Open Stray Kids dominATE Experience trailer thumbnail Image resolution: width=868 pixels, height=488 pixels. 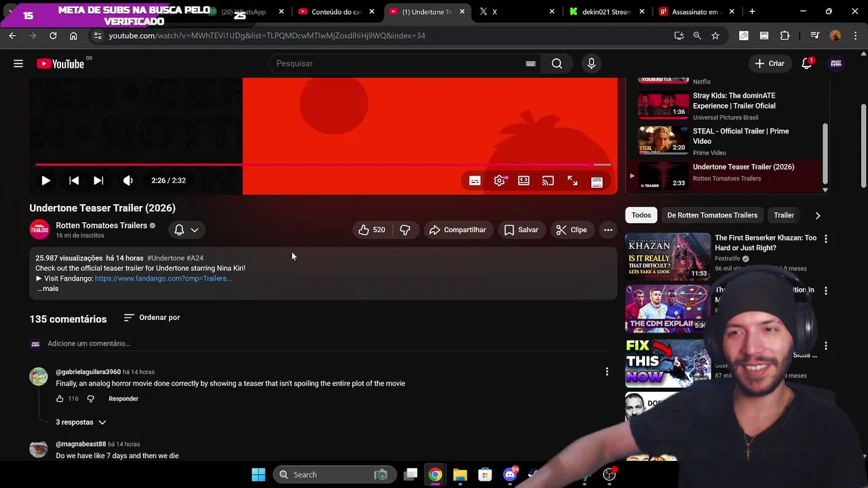(x=663, y=106)
